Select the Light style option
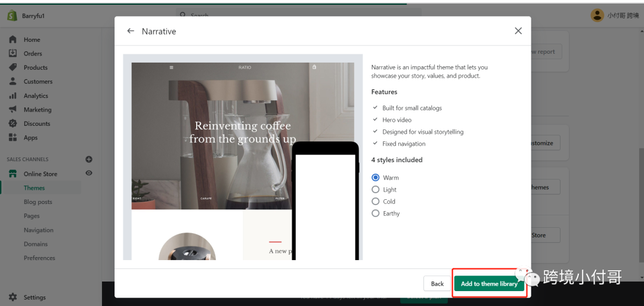This screenshot has height=306, width=644. (x=375, y=189)
